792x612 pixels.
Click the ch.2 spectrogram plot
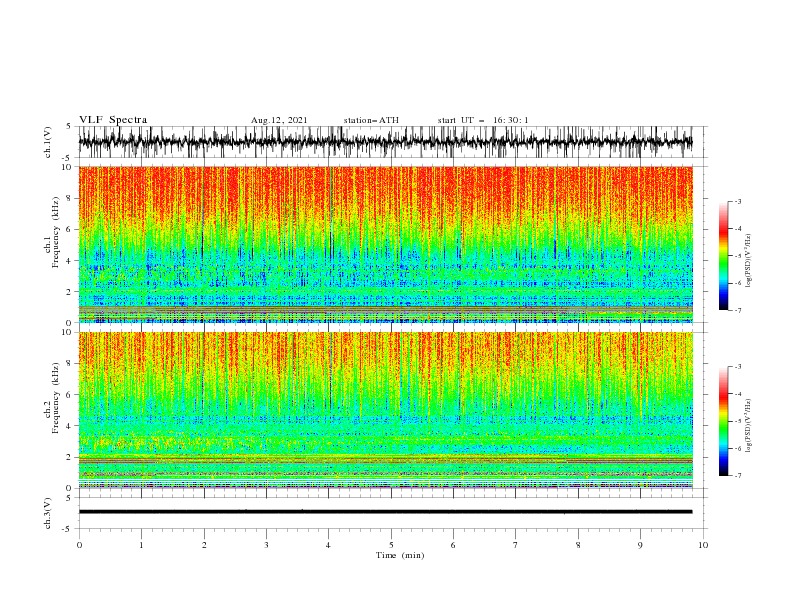(x=385, y=410)
